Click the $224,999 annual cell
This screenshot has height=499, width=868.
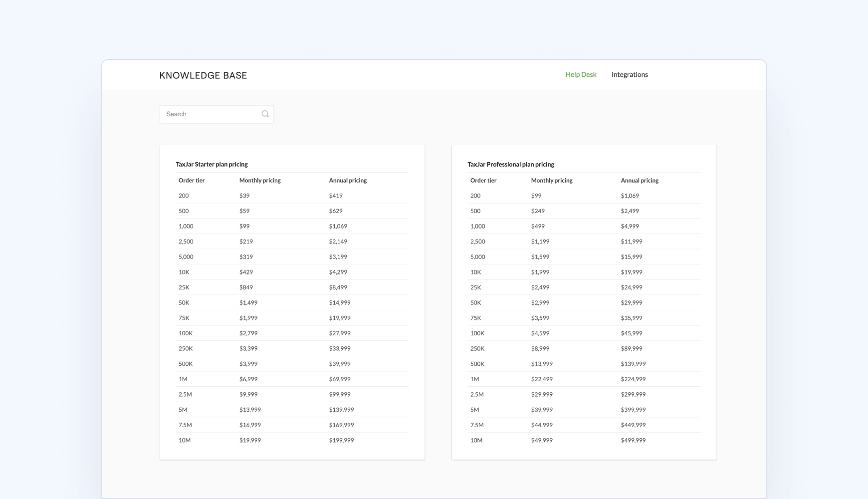[633, 379]
